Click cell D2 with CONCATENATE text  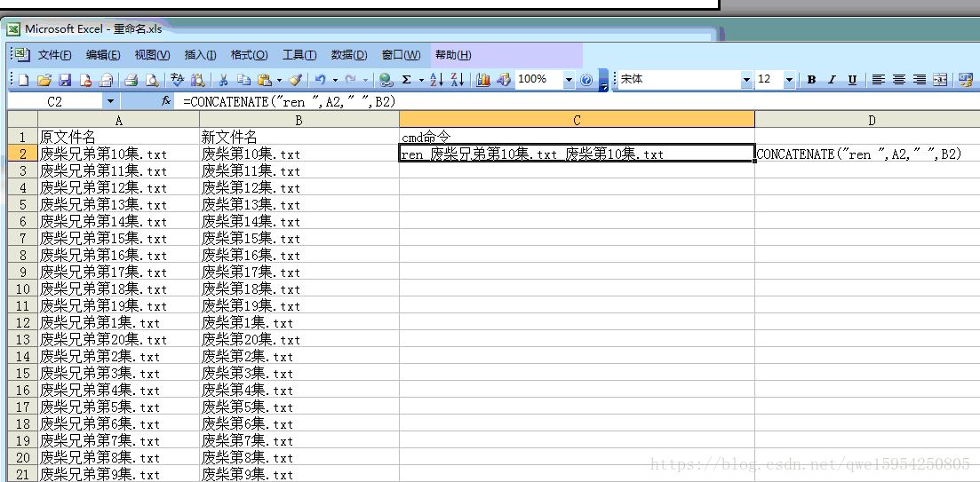point(867,154)
